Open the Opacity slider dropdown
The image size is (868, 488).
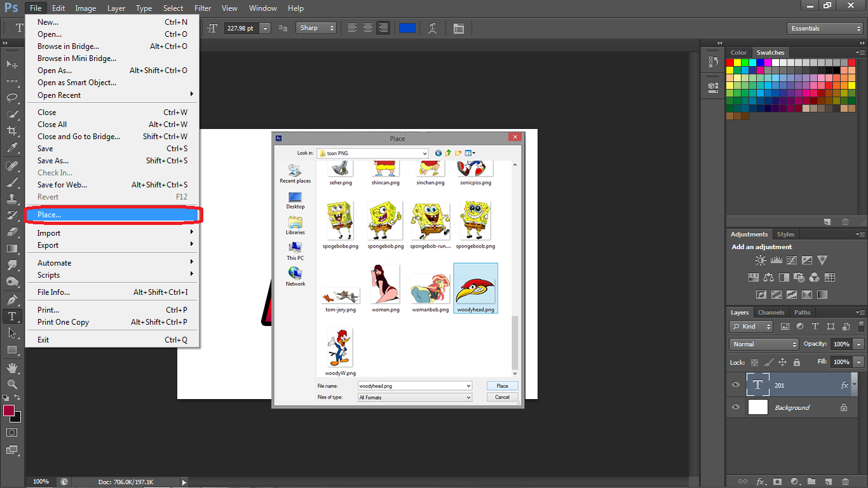coord(859,344)
